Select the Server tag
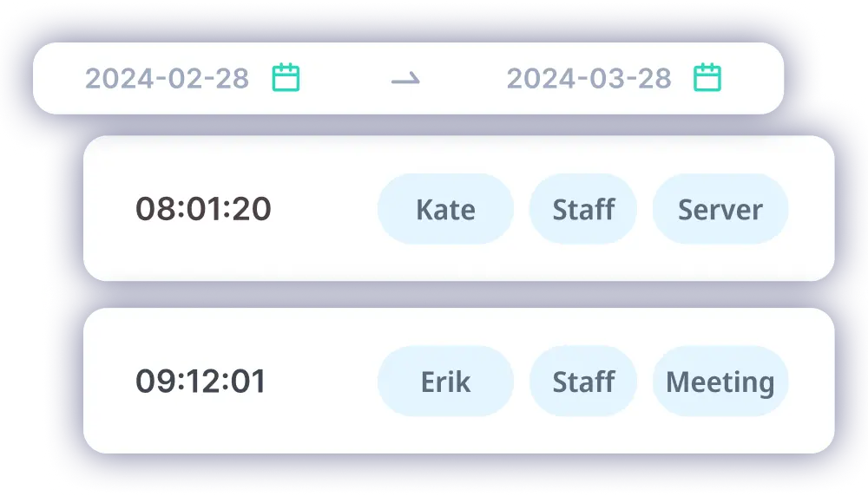The width and height of the screenshot is (868, 496). [x=720, y=209]
